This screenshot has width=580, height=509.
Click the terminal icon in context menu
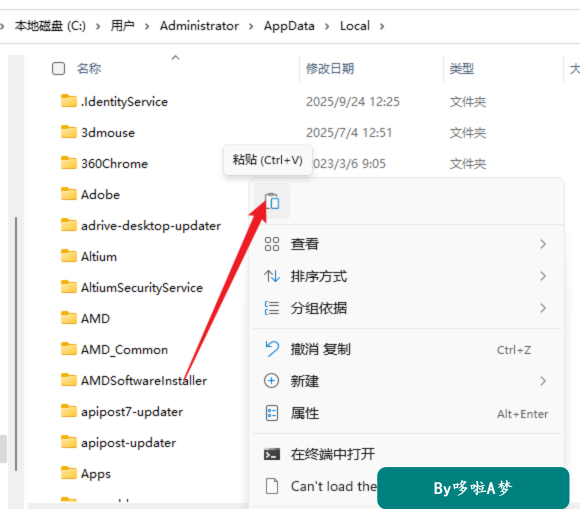(x=272, y=454)
